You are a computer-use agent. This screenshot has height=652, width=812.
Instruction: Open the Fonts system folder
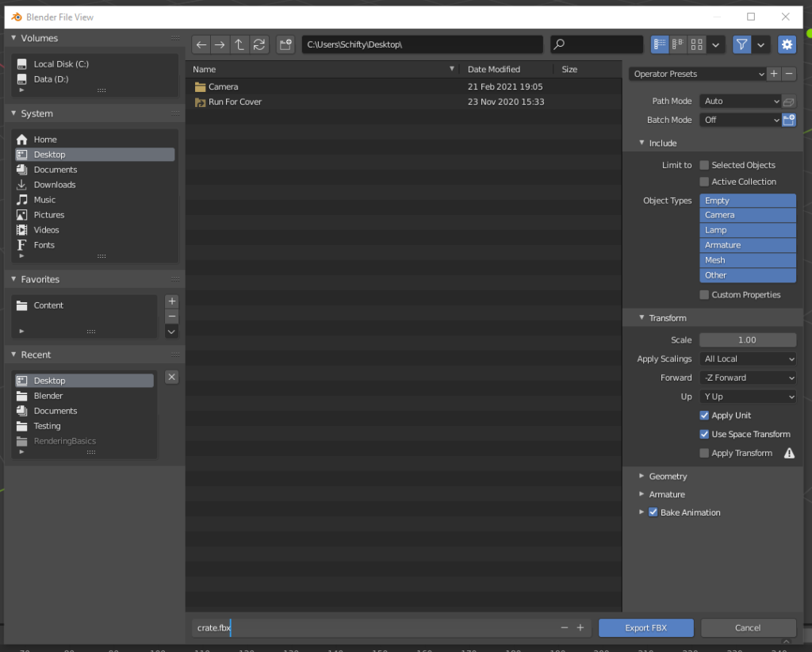click(x=95, y=245)
